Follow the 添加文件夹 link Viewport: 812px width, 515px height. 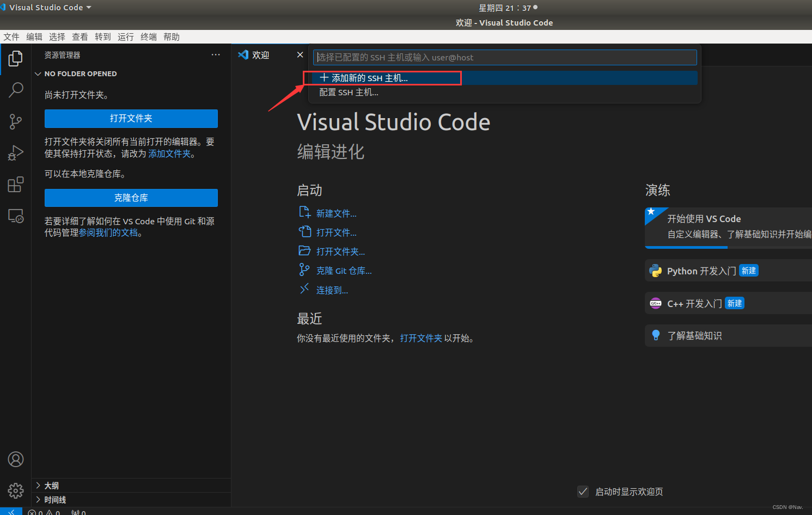[x=170, y=154]
